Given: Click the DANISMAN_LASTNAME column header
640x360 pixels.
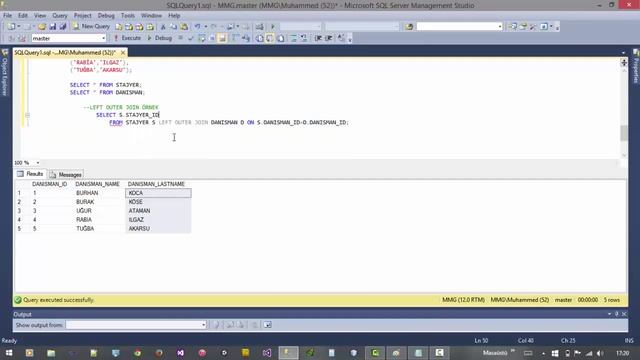Looking at the screenshot, I should pos(156,184).
